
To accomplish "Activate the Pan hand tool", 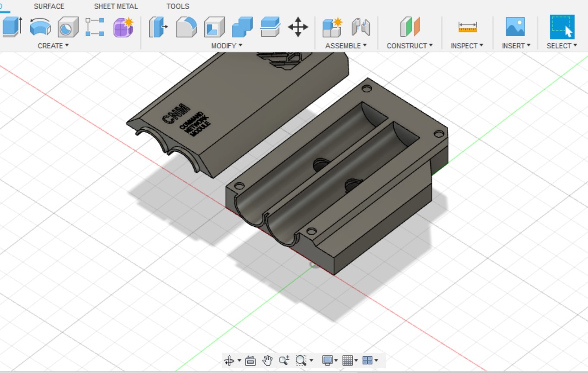I will (x=268, y=360).
